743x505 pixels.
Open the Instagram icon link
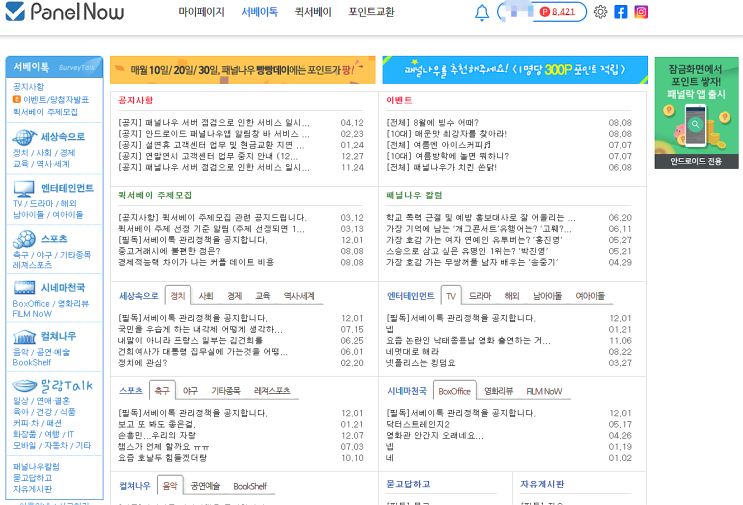[x=641, y=12]
